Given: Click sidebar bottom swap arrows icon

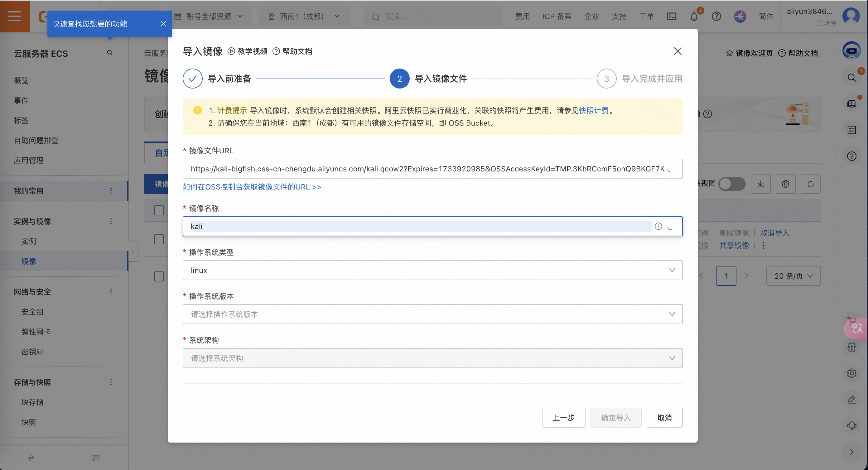Looking at the screenshot, I should 31,458.
